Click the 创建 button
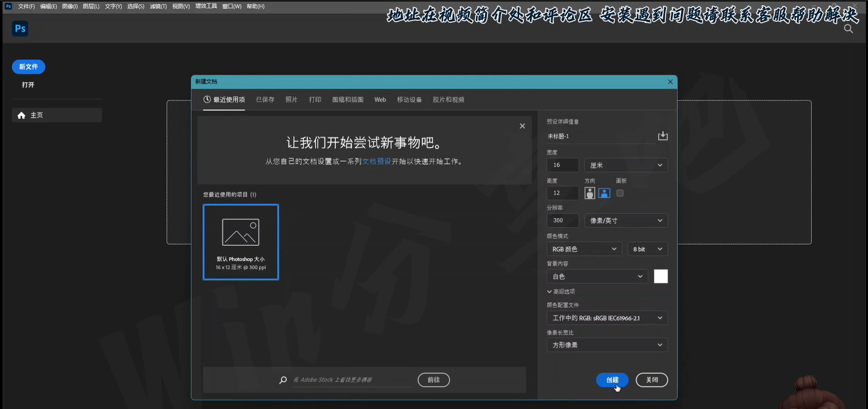 (612, 380)
